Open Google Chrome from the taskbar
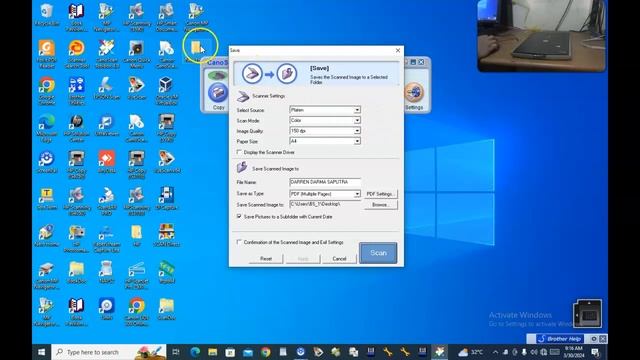Screen dimensions: 640x360 coord(265,352)
